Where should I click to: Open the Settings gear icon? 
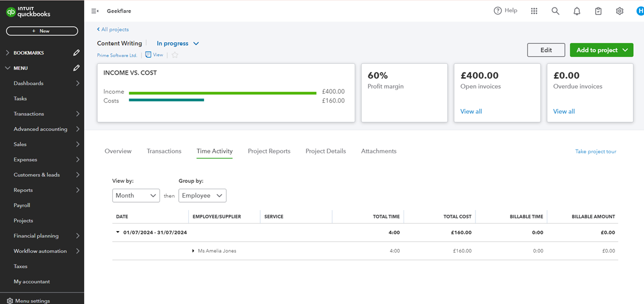[620, 11]
